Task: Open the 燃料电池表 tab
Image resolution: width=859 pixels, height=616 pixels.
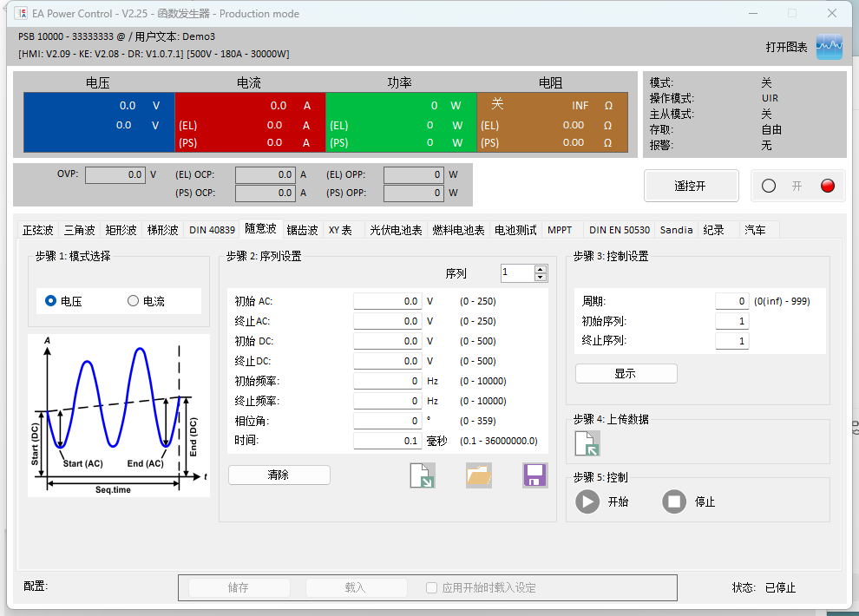Action: tap(458, 230)
